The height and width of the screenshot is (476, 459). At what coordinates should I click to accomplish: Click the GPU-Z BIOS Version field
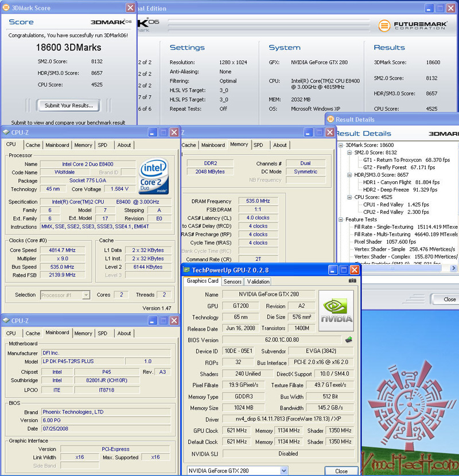(x=282, y=340)
